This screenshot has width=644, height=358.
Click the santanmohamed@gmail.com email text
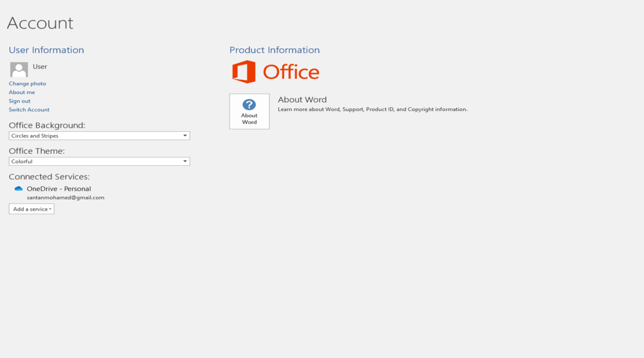66,197
